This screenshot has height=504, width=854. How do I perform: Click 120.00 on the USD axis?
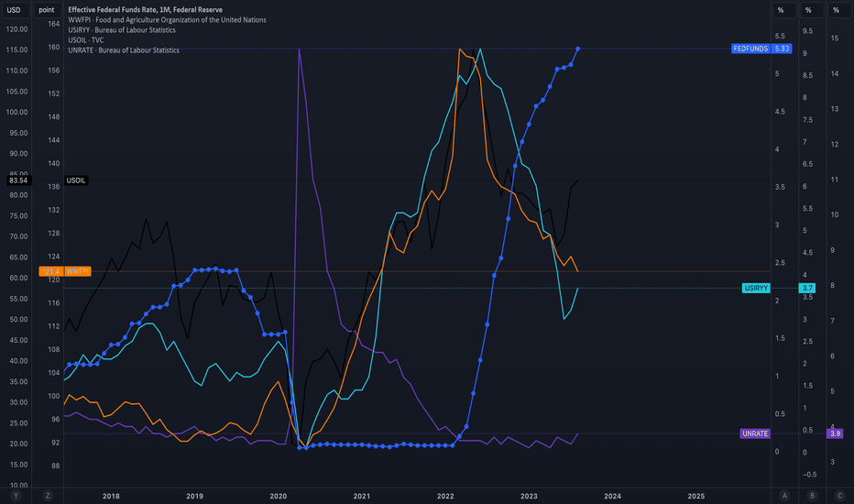(16, 29)
